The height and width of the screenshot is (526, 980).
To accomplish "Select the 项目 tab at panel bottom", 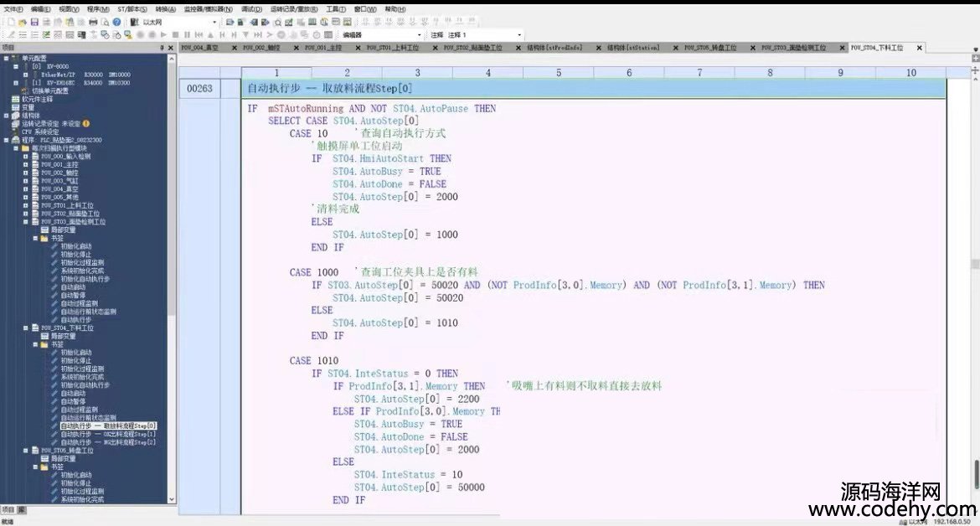I will (x=8, y=510).
